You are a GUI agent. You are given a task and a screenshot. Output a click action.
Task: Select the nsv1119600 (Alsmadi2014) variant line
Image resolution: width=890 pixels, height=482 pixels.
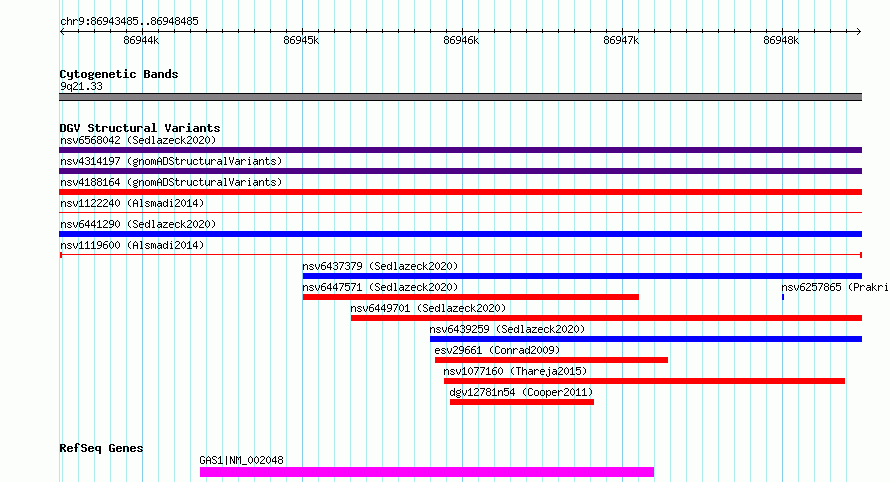point(460,255)
